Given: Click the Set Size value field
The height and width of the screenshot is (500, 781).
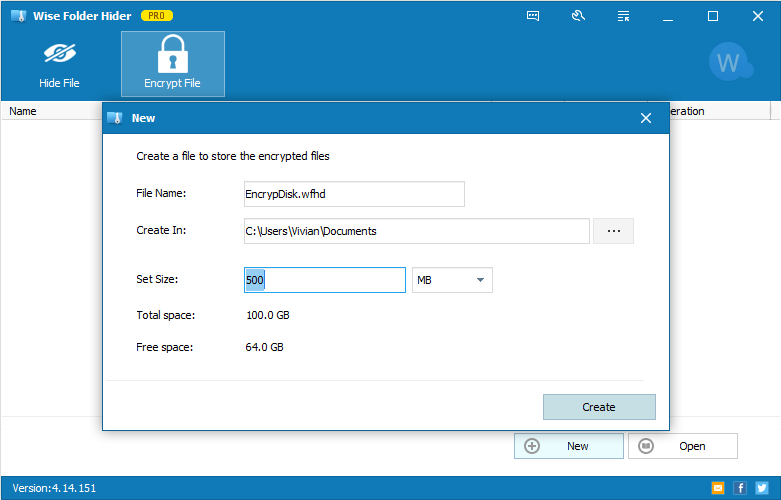Looking at the screenshot, I should (325, 280).
